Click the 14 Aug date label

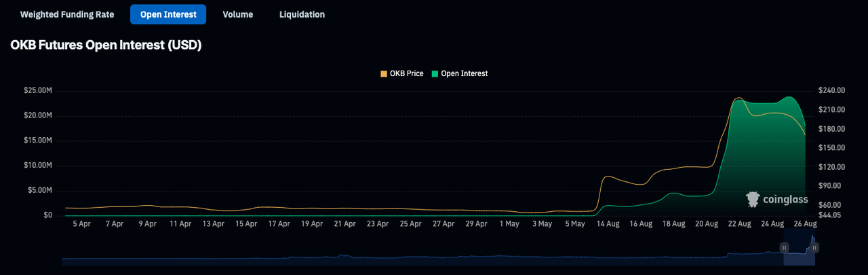pos(608,223)
